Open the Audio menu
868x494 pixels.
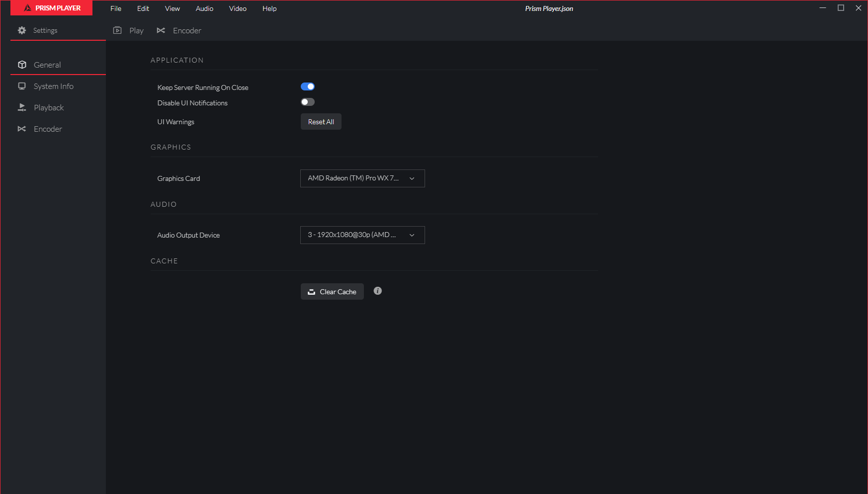[204, 8]
